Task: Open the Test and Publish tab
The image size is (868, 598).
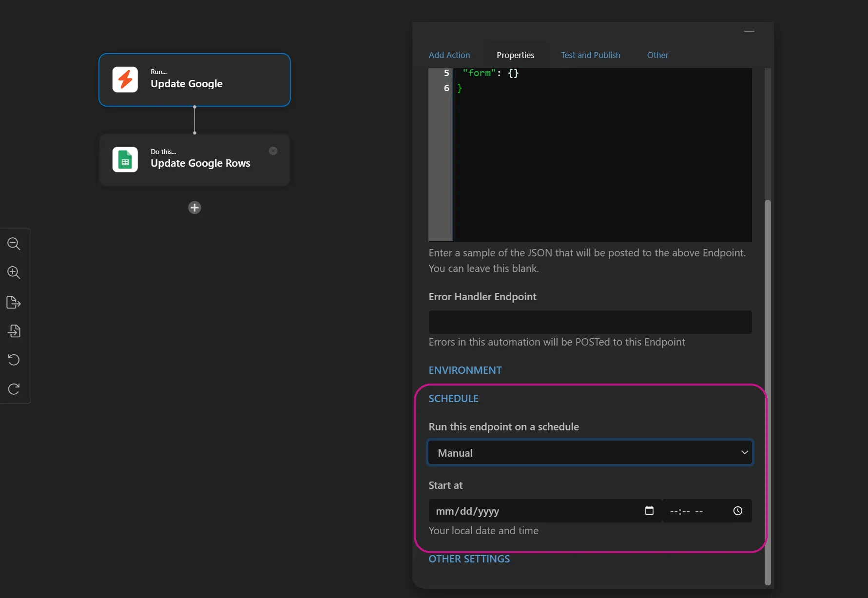Action: click(590, 55)
